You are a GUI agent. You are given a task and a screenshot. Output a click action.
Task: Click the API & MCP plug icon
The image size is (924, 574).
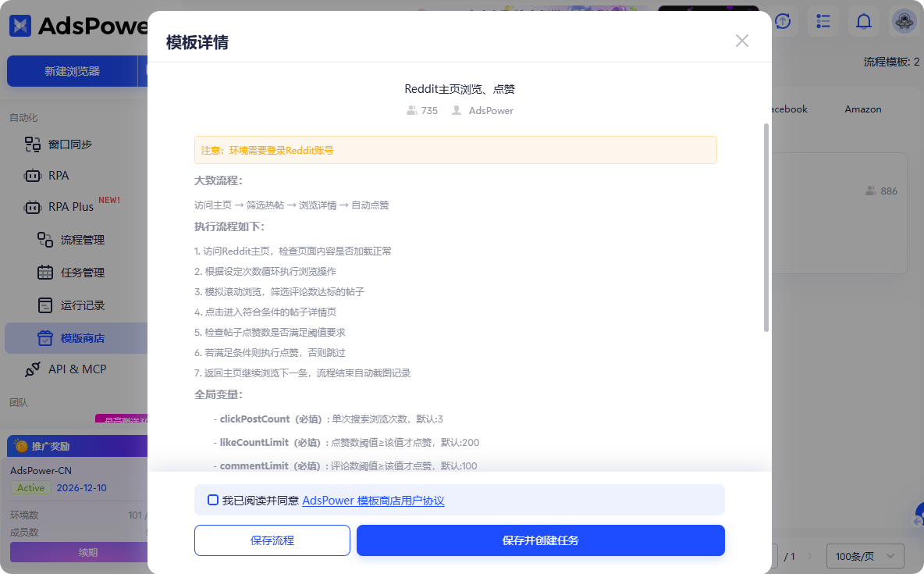(33, 369)
